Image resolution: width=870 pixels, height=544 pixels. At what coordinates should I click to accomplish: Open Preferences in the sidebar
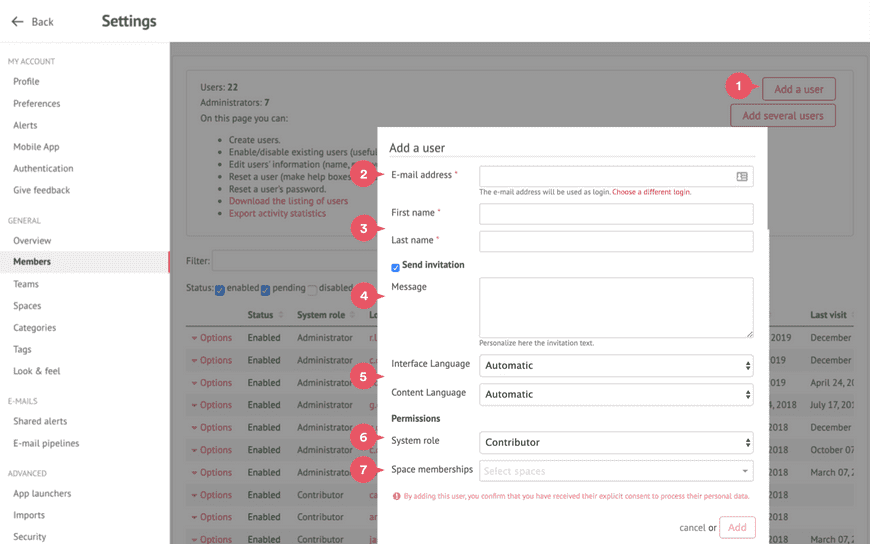(37, 103)
